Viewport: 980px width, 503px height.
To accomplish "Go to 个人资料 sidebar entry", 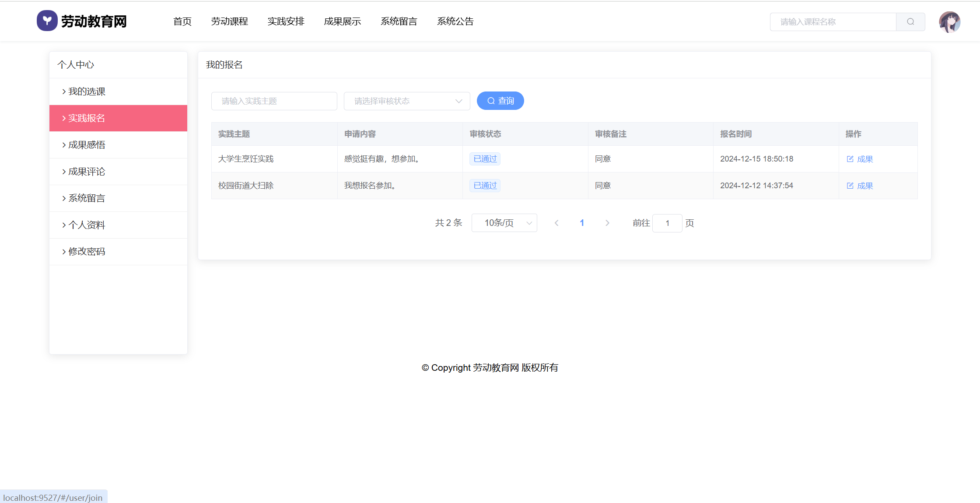I will pyautogui.click(x=87, y=225).
